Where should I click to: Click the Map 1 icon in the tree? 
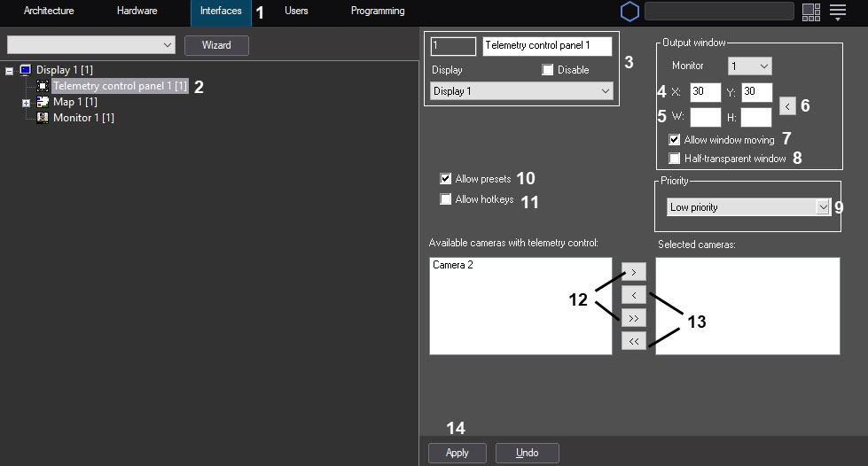43,102
